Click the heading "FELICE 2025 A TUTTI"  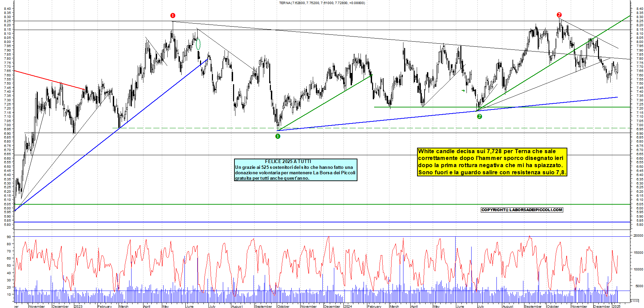tap(288, 161)
